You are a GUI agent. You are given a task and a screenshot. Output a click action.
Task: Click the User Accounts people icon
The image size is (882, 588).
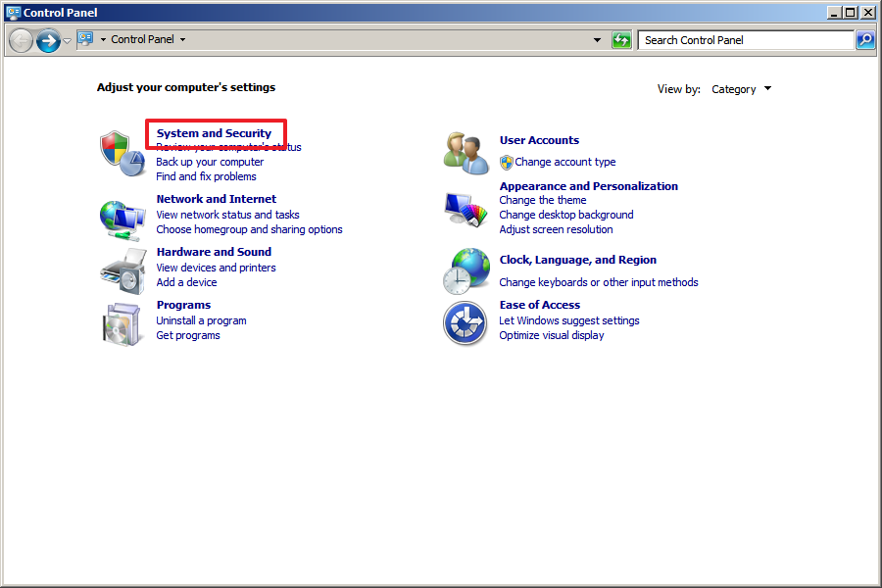(465, 153)
